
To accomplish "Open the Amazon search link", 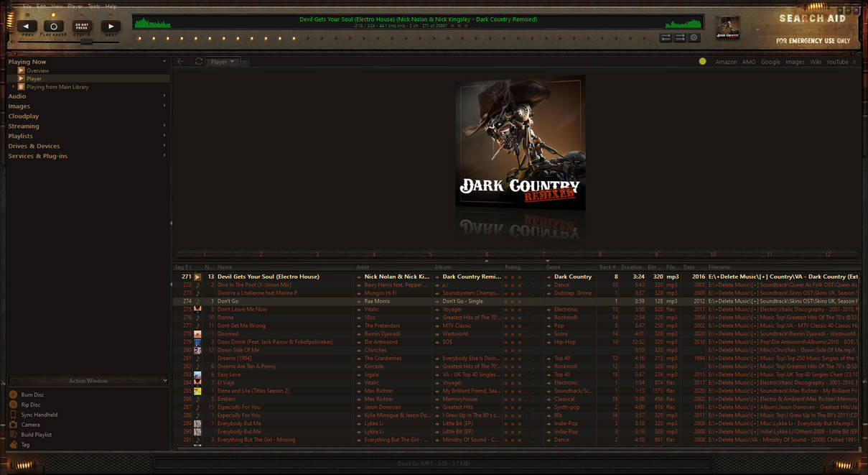I will [x=727, y=61].
